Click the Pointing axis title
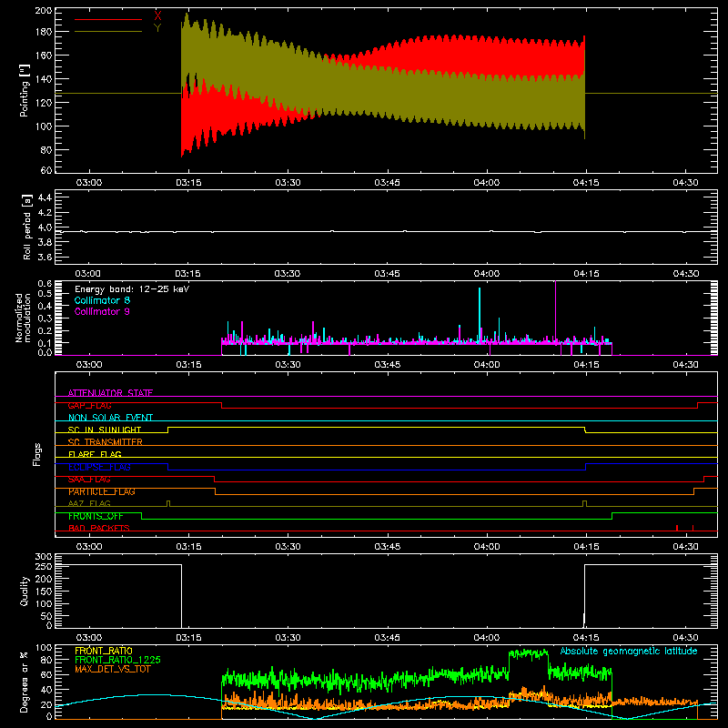The height and width of the screenshot is (728, 728). pyautogui.click(x=25, y=90)
